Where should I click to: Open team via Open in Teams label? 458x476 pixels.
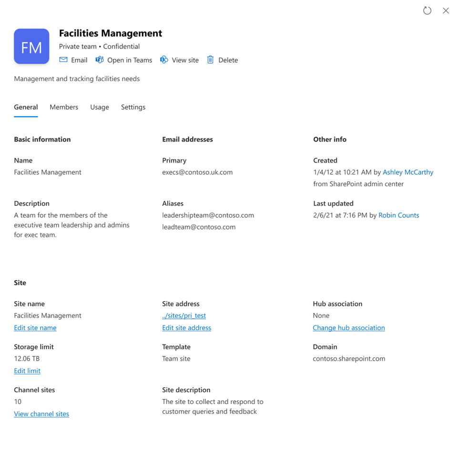[130, 60]
